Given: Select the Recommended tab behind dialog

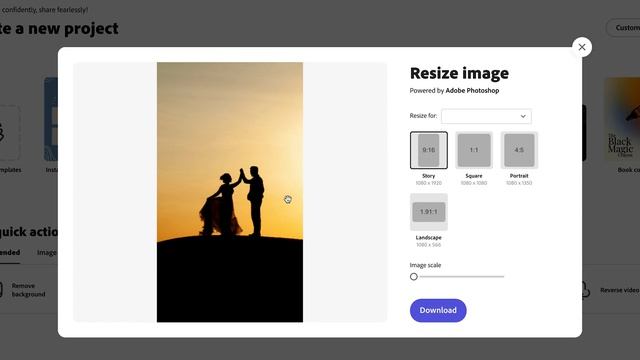Looking at the screenshot, I should point(10,253).
